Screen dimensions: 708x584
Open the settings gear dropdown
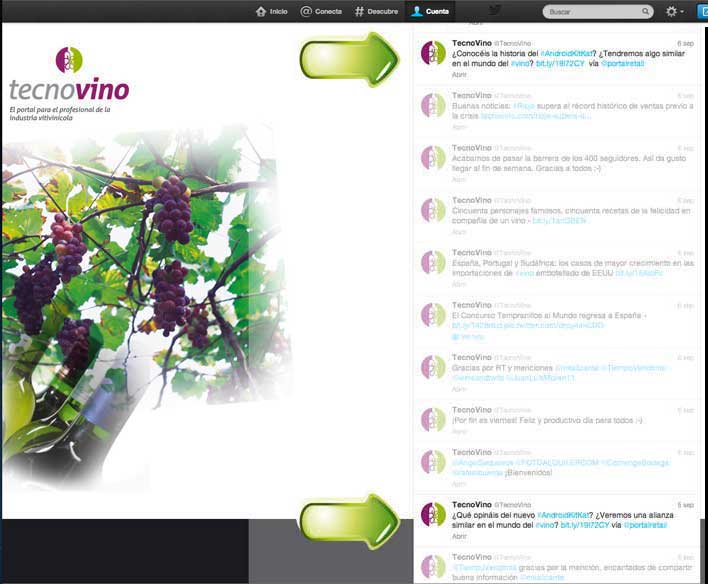point(675,11)
